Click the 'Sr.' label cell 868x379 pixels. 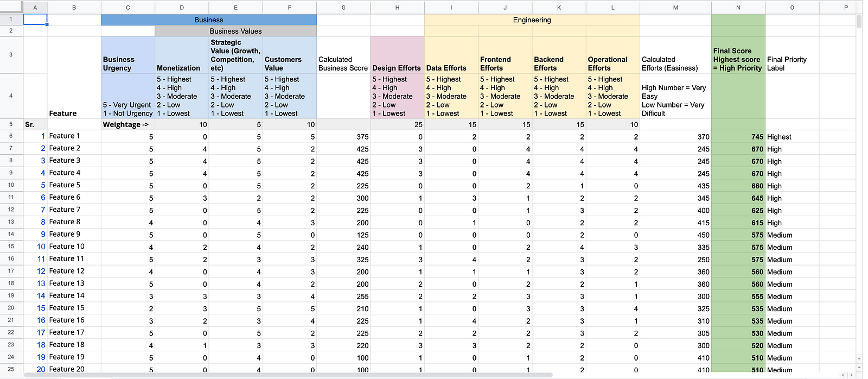tap(35, 124)
